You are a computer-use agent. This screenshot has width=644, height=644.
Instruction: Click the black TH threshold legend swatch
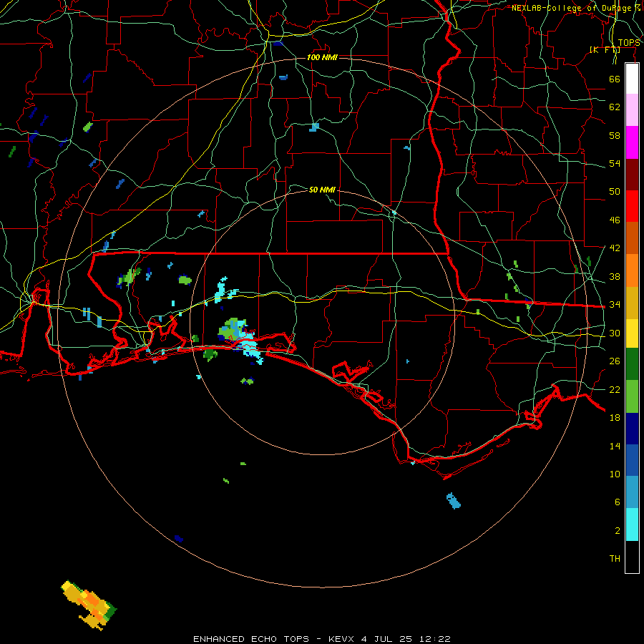632,557
